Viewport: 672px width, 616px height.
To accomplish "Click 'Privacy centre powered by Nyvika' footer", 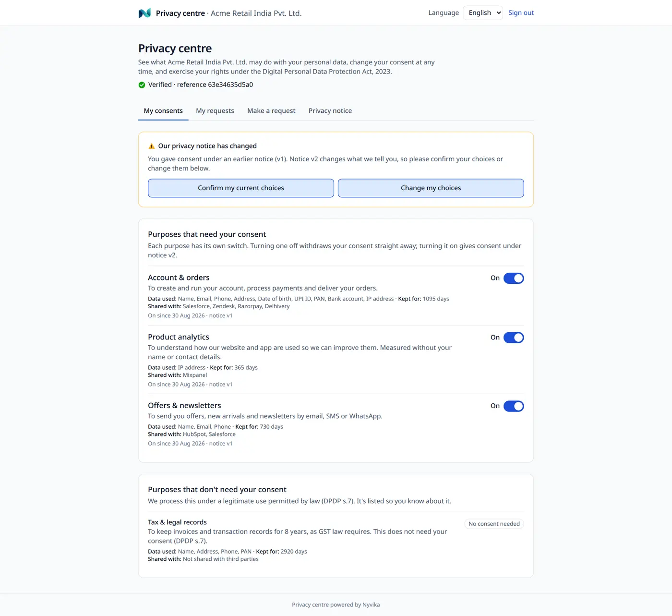I will click(336, 605).
